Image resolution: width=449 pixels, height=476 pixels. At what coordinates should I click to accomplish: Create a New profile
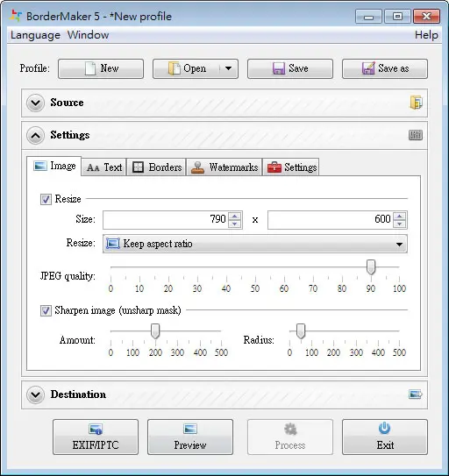[101, 68]
